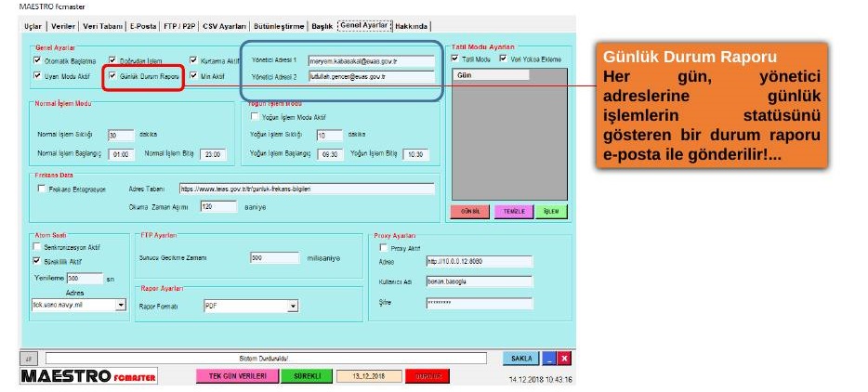
Task: Check Senkronizasyon Aktif in Atom Saati
Action: pos(37,247)
